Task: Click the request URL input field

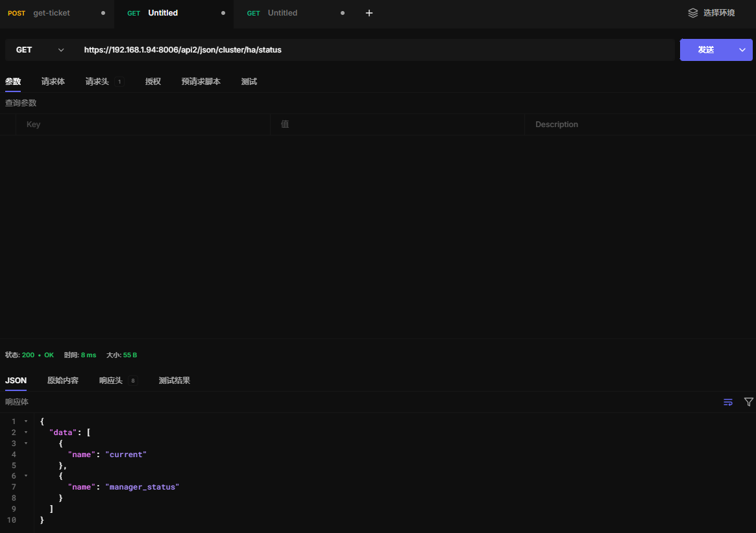Action: pyautogui.click(x=376, y=50)
